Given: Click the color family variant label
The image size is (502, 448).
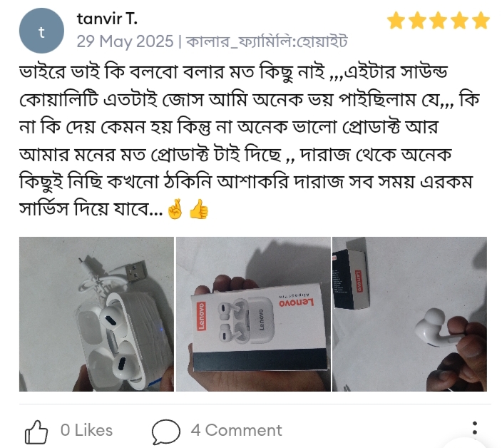Looking at the screenshot, I should click(267, 41).
